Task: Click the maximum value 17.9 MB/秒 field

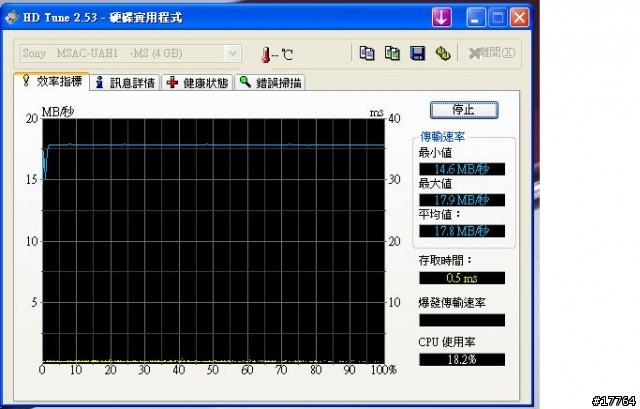Action: (462, 200)
